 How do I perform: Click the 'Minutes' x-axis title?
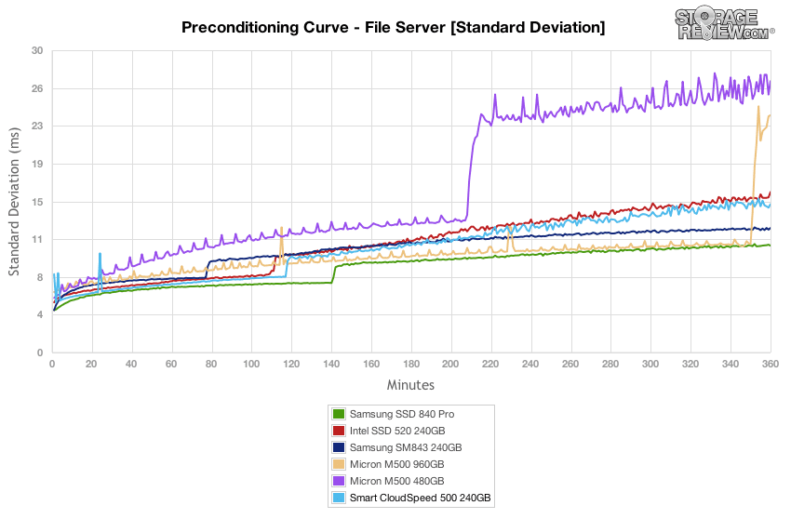point(410,385)
